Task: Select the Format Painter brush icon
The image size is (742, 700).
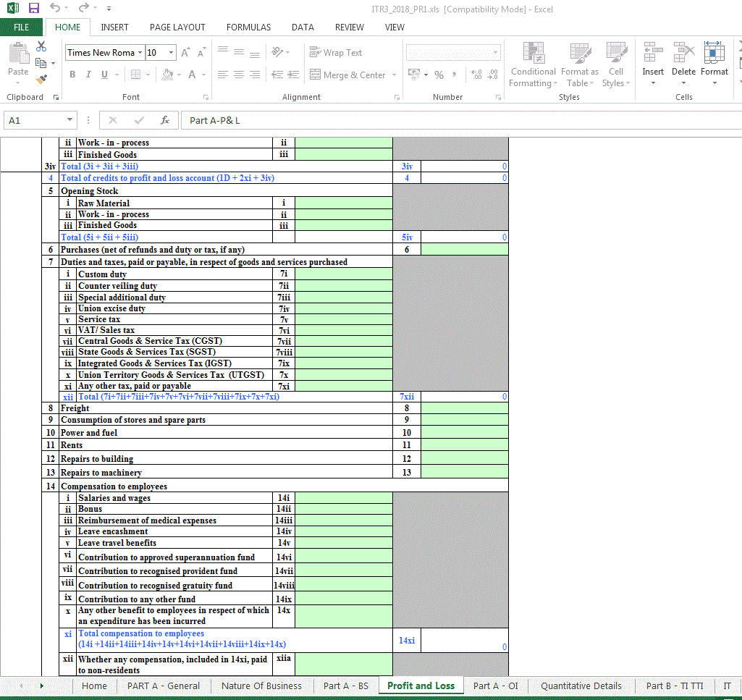Action: point(42,79)
